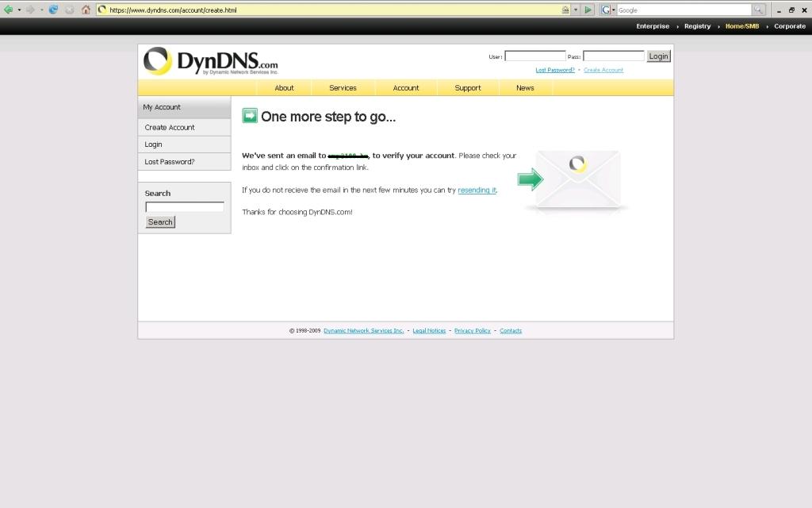Open the News menu
Viewport: 812px width, 508px height.
click(525, 88)
